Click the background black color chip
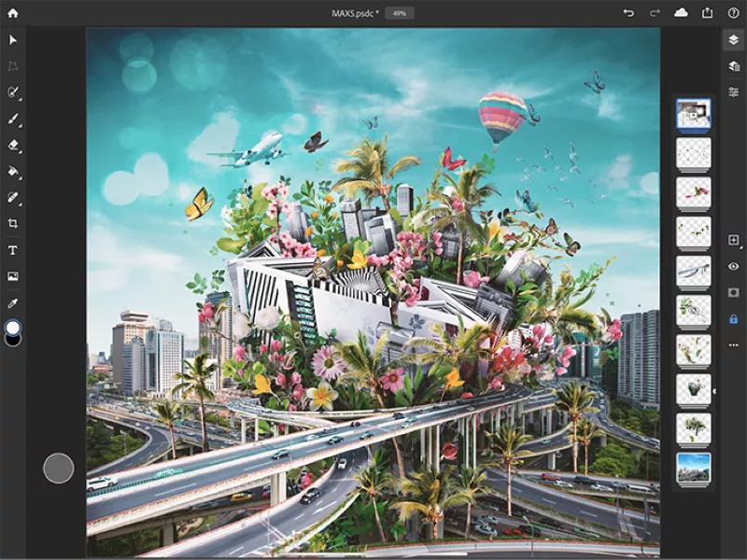747x560 pixels. coord(13,340)
